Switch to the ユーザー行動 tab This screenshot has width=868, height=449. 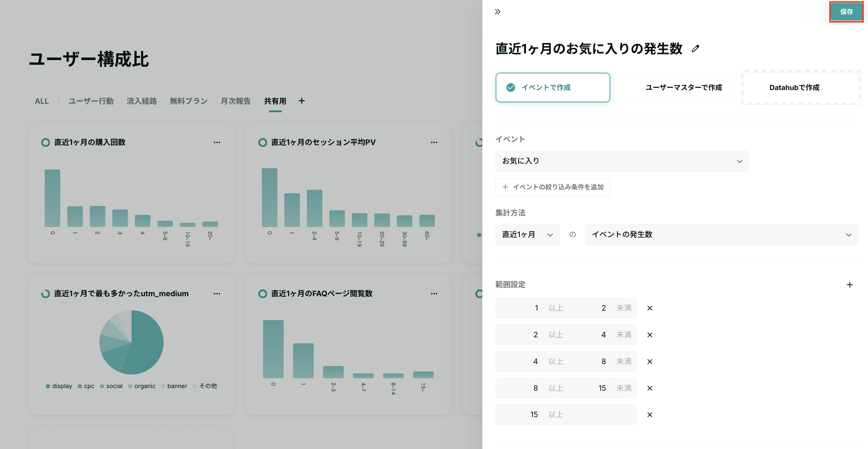pos(91,101)
